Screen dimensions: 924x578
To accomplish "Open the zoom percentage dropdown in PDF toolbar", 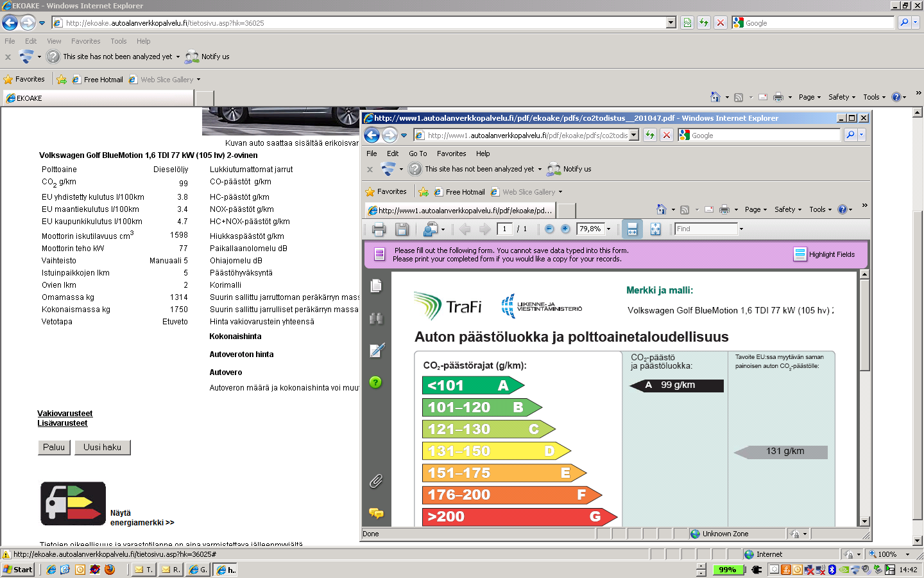I will click(608, 229).
